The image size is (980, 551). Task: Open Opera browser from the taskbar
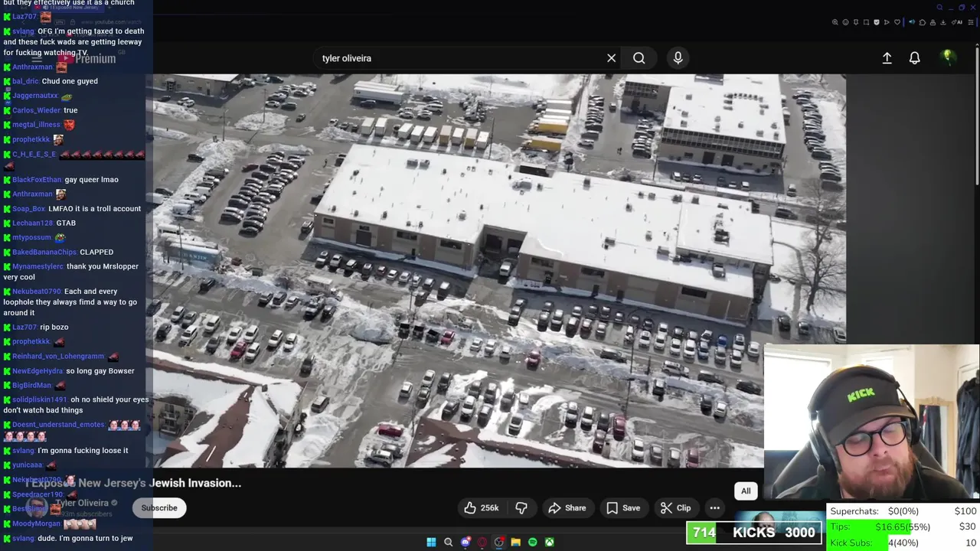click(482, 542)
